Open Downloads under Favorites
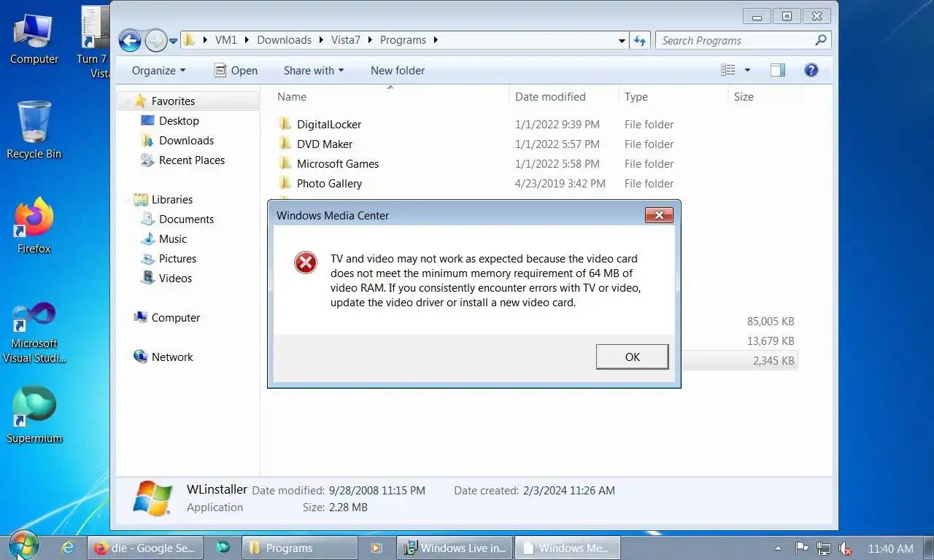Image resolution: width=934 pixels, height=560 pixels. [x=186, y=141]
